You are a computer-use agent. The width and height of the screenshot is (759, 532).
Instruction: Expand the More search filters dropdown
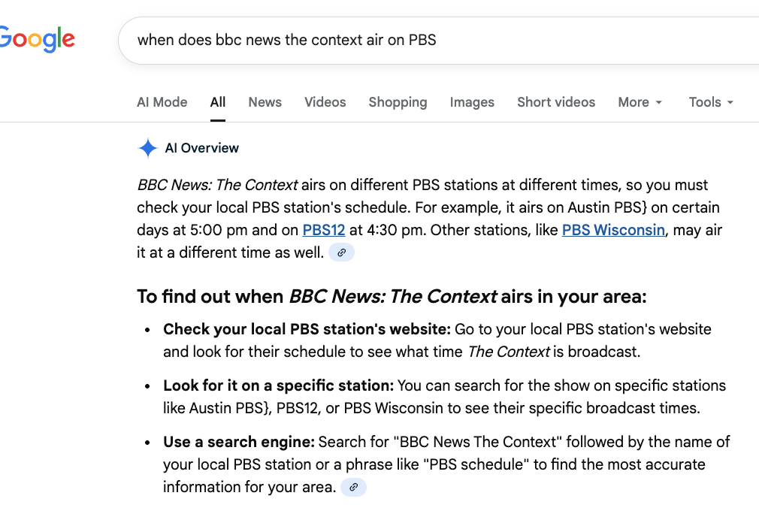pos(640,102)
